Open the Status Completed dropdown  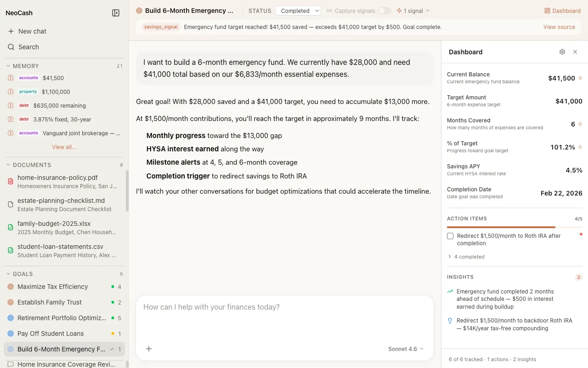click(x=298, y=11)
